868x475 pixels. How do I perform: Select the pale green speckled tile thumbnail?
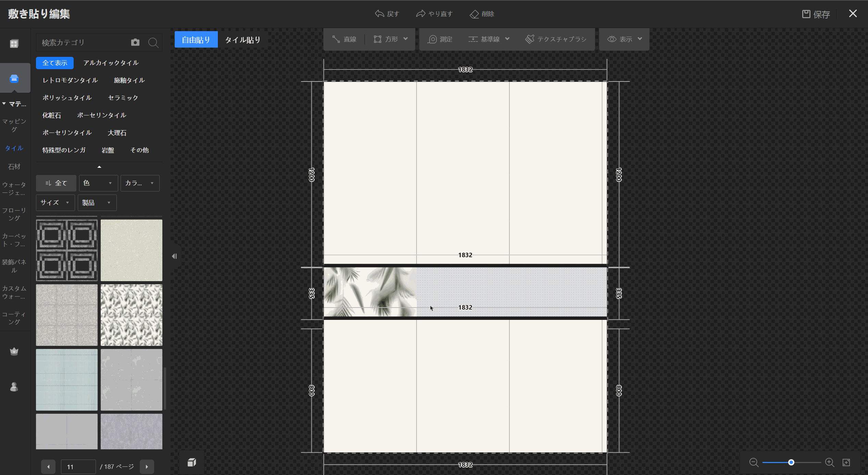[x=132, y=250]
